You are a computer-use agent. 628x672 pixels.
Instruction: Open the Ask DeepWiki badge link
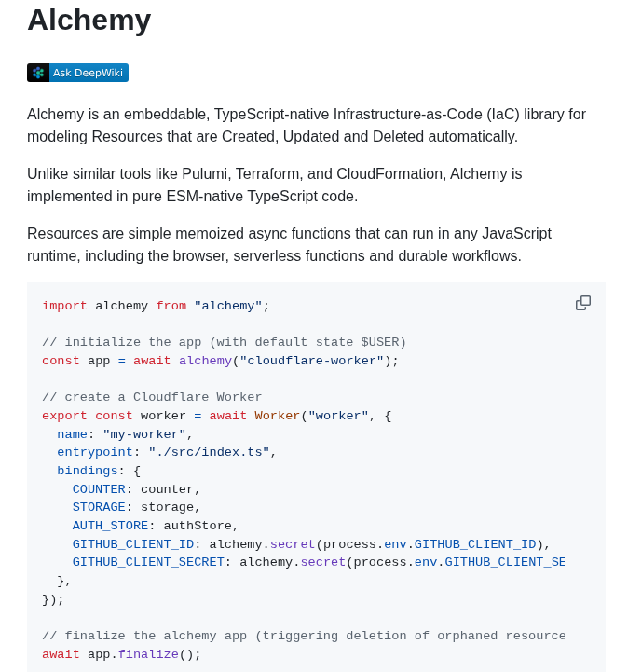[x=77, y=73]
